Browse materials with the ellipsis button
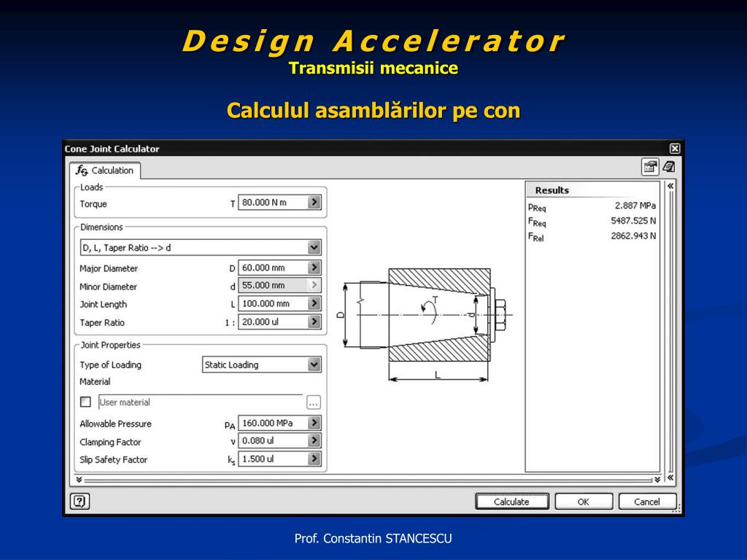 coord(314,402)
